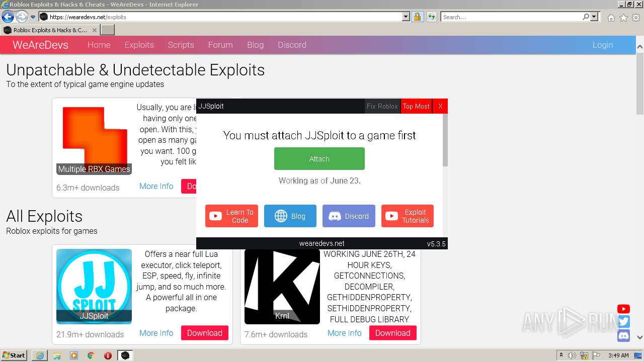
Task: Click Internet Explorer taskbar icon
Action: coord(40,355)
